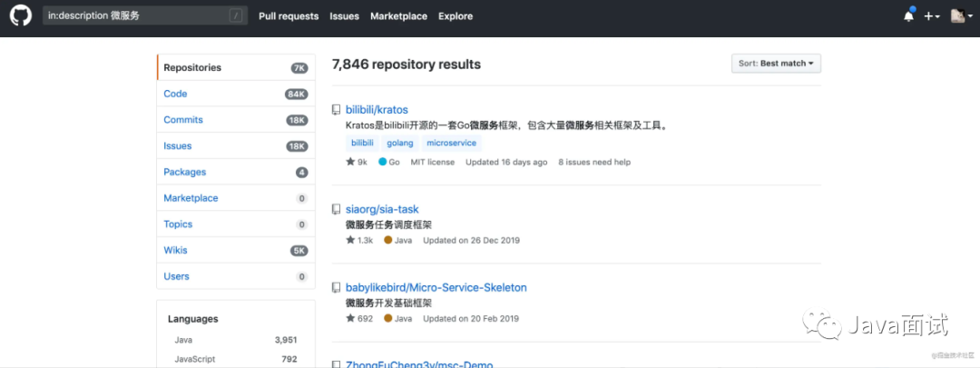Click the microservice topic tag
The width and height of the screenshot is (980, 368).
tap(451, 143)
